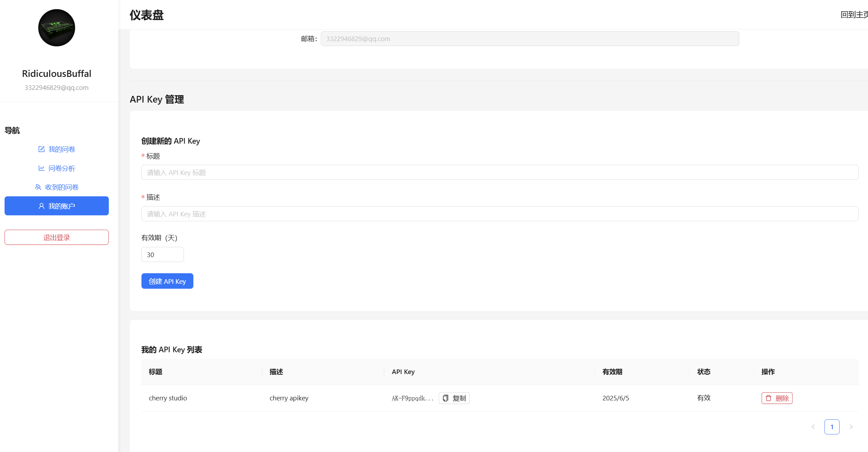Click the 有效期 days number field
Image resolution: width=868 pixels, height=452 pixels.
click(x=162, y=255)
